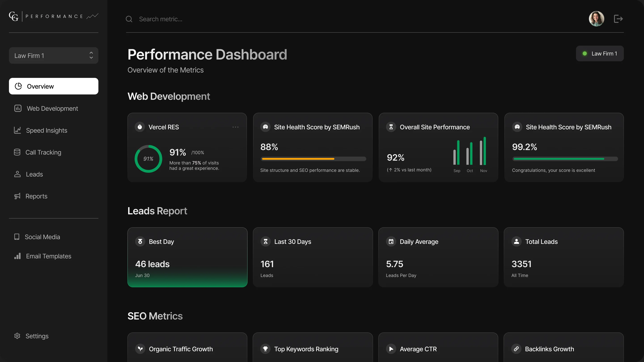
Task: Click the search magnifier icon
Action: tap(129, 19)
